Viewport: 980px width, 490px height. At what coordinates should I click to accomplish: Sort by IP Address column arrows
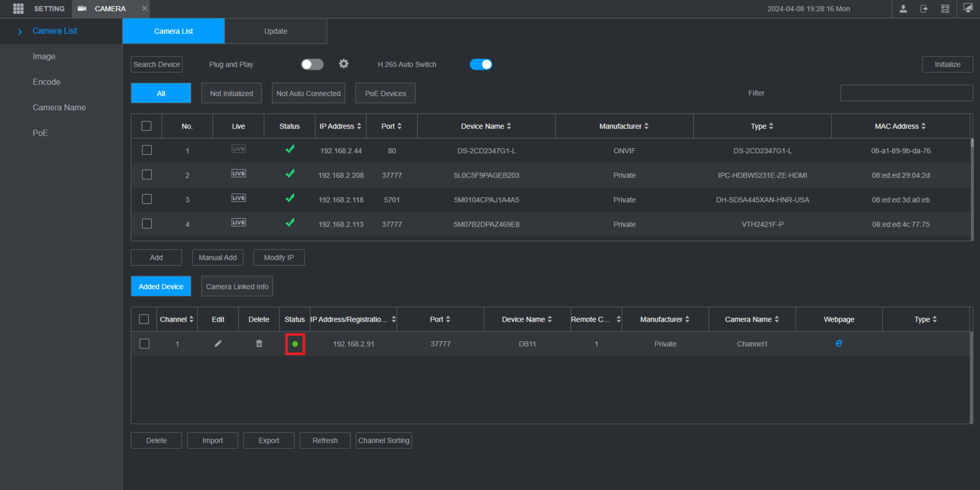coord(359,126)
